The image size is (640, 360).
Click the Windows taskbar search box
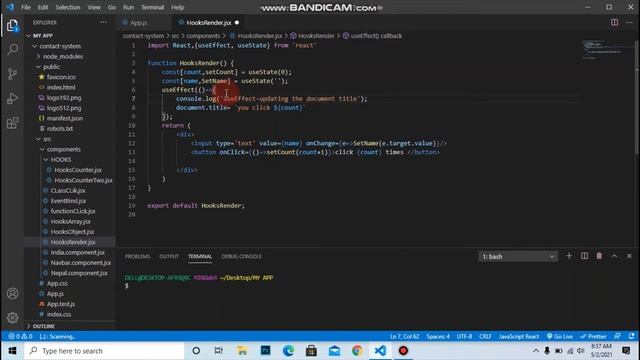(104, 351)
